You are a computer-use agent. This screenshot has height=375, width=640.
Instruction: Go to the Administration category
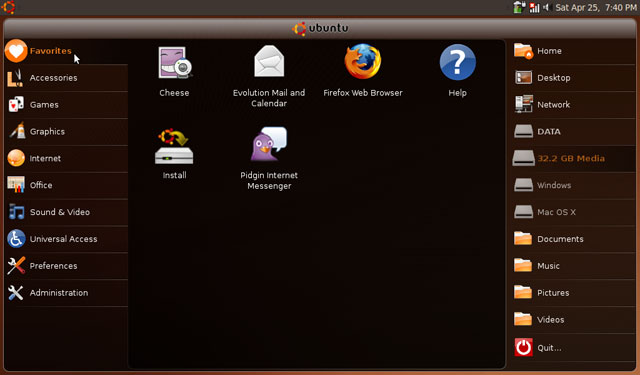(x=66, y=293)
